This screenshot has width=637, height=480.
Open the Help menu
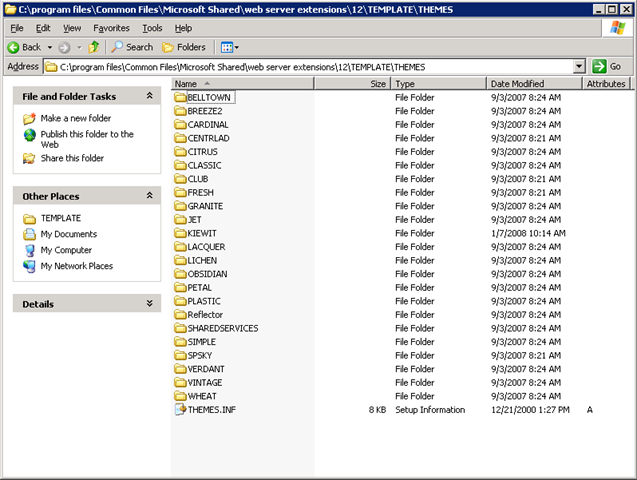click(x=183, y=28)
